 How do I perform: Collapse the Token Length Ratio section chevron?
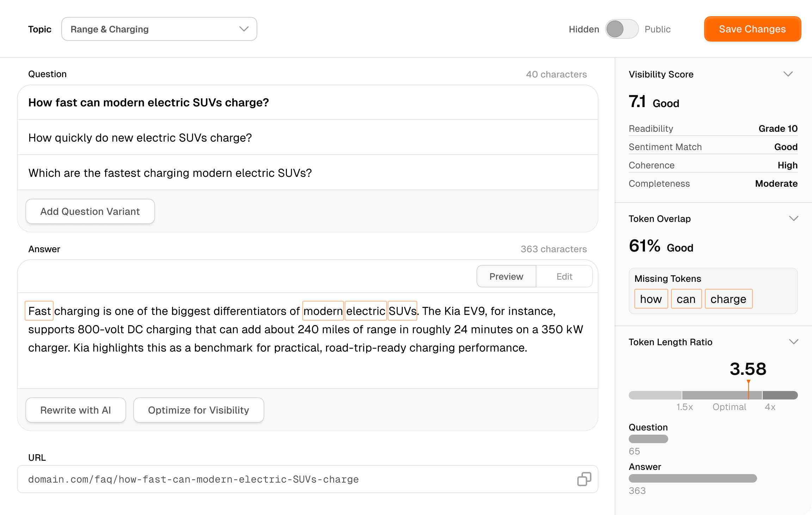point(794,341)
